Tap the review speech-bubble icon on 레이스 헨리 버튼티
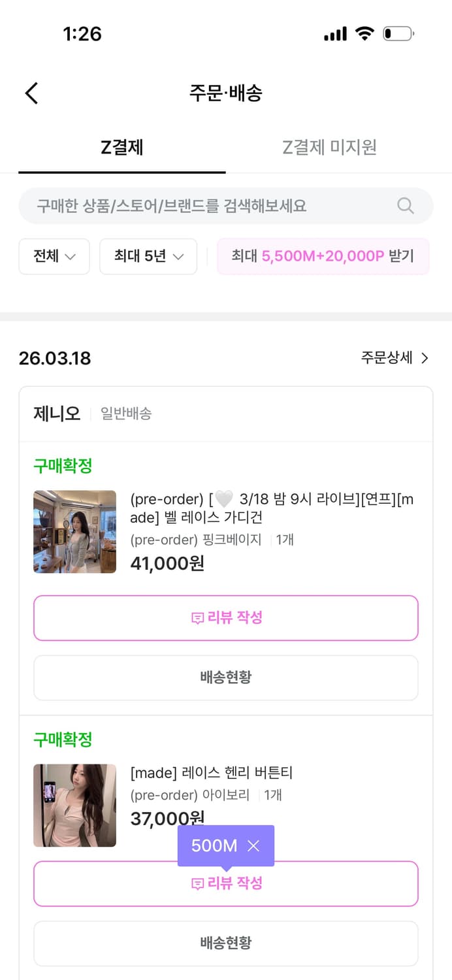 click(198, 883)
